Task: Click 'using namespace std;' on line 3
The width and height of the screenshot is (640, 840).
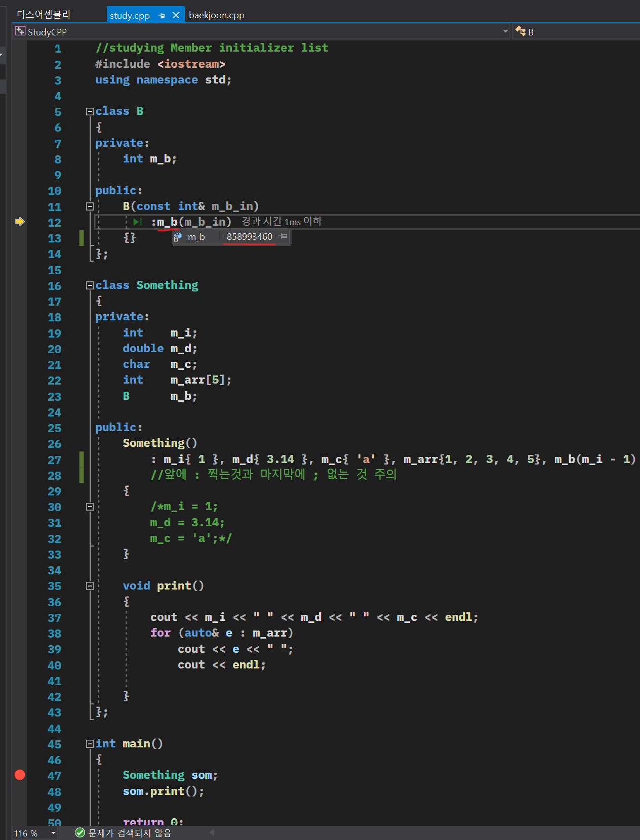Action: click(x=164, y=80)
